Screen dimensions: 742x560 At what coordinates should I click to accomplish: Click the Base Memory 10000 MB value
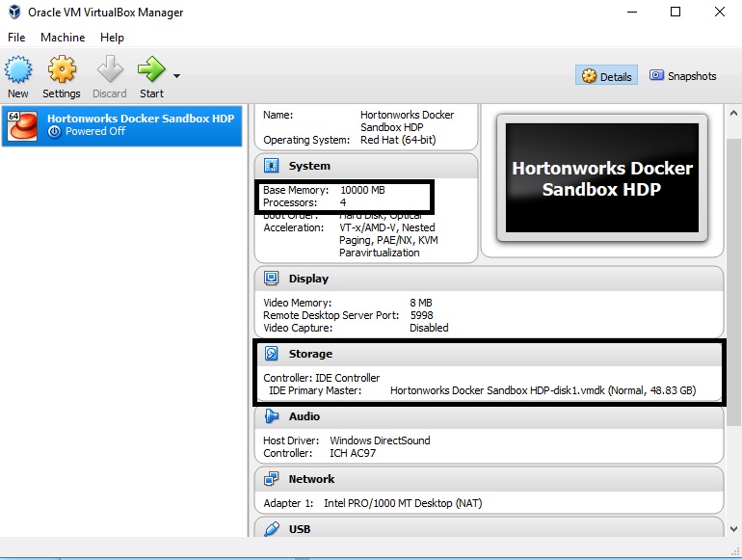coord(362,190)
